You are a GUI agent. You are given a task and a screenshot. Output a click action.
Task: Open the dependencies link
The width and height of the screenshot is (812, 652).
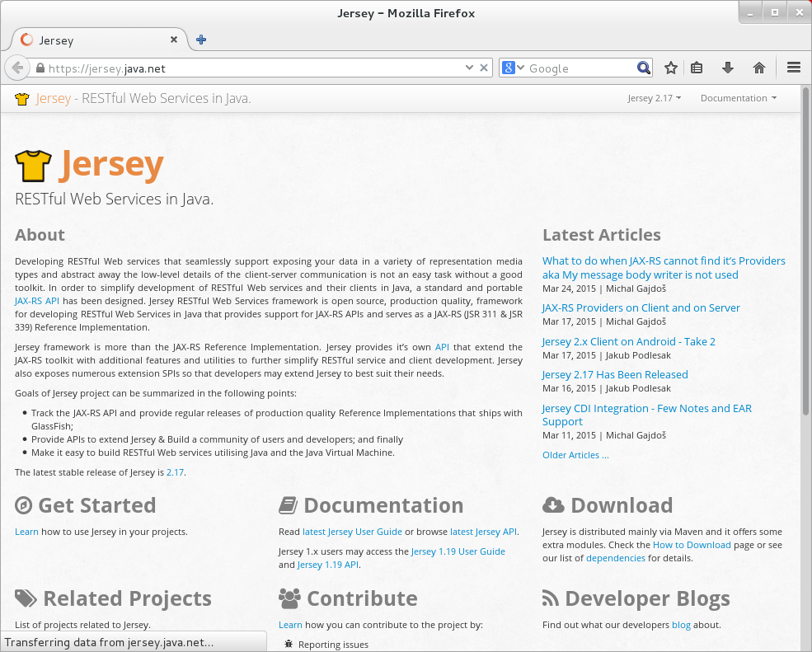click(x=615, y=558)
